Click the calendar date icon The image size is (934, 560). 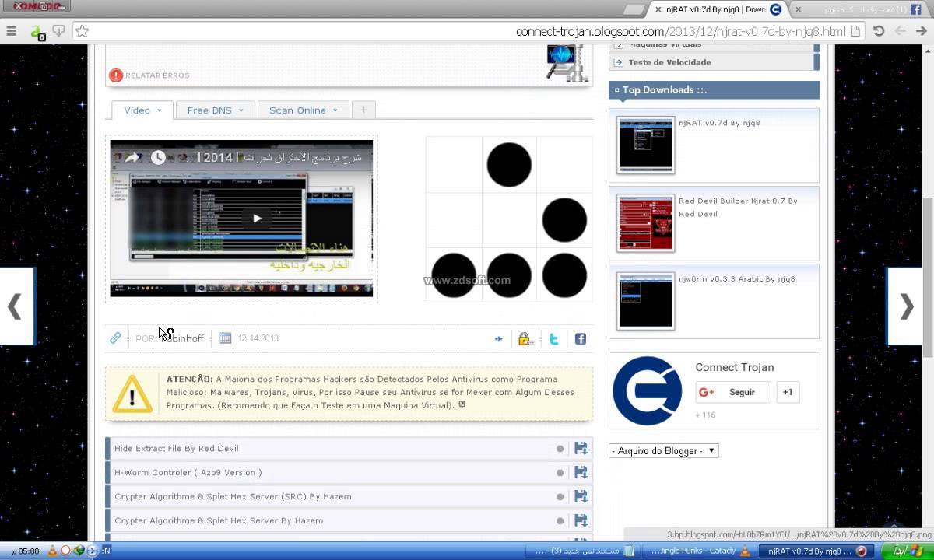click(x=226, y=338)
